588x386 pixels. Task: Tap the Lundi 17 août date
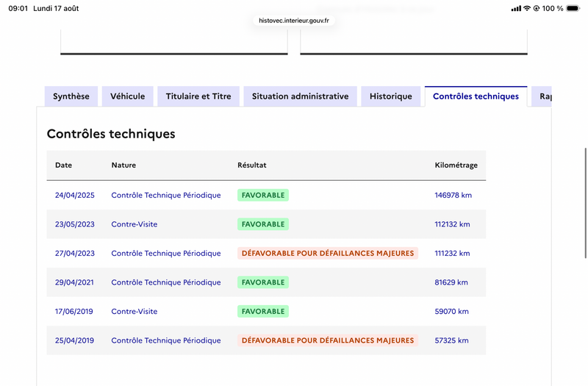[x=56, y=8]
